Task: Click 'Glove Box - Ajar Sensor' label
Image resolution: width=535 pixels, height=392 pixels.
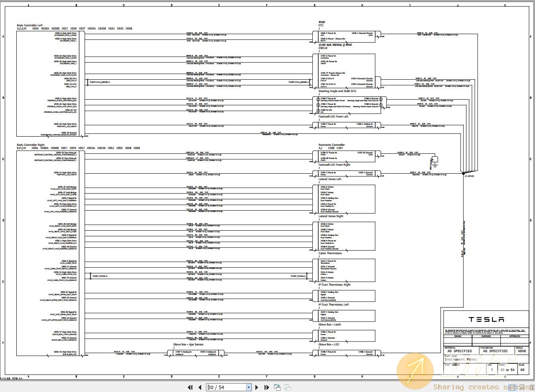Action: pos(188,344)
